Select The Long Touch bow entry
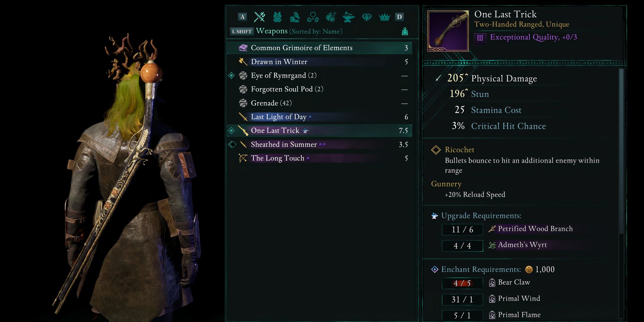The width and height of the screenshot is (644, 322). coord(319,158)
